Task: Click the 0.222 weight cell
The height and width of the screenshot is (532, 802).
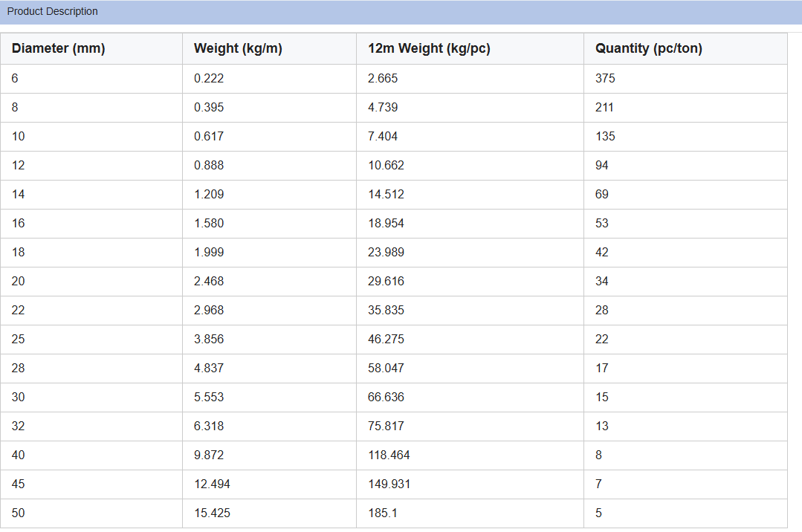Action: [209, 79]
